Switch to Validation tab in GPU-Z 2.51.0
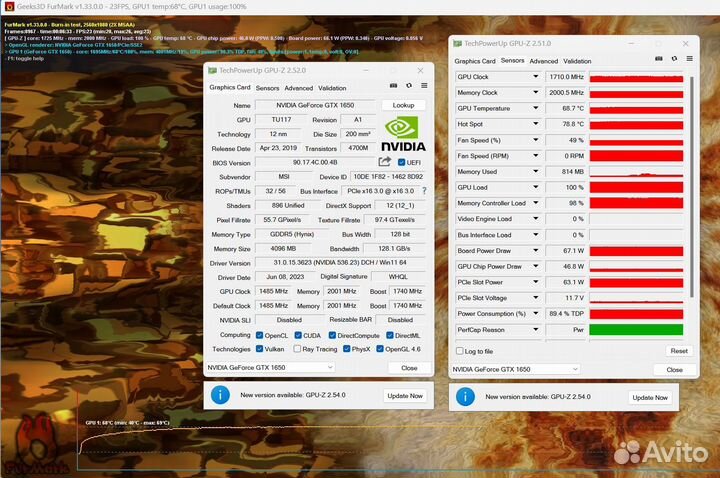 [x=577, y=61]
